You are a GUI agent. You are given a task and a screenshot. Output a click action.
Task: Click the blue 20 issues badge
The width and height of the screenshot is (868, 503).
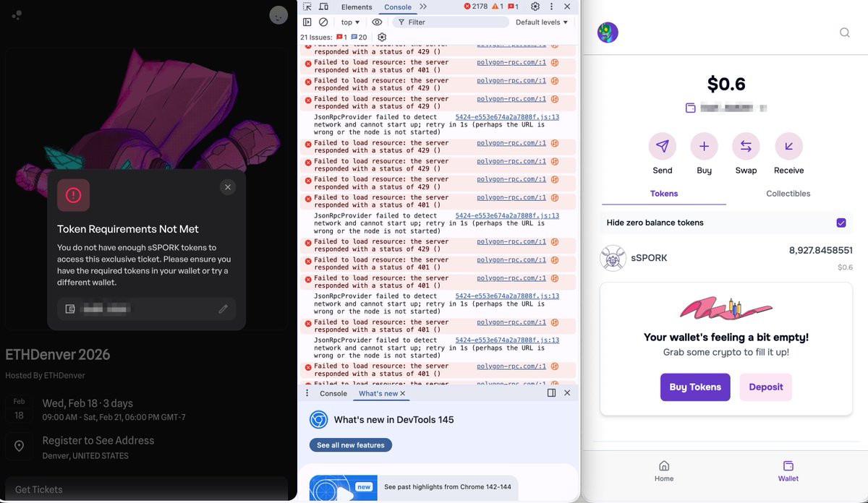[359, 38]
